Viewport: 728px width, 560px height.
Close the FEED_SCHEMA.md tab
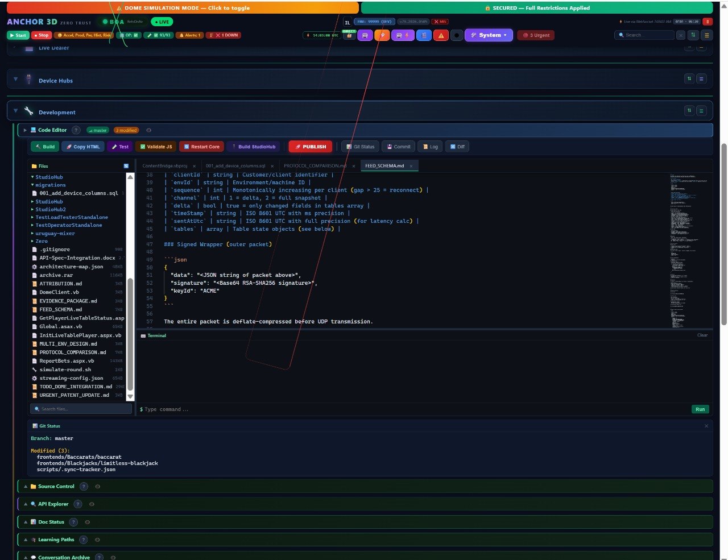pyautogui.click(x=411, y=166)
